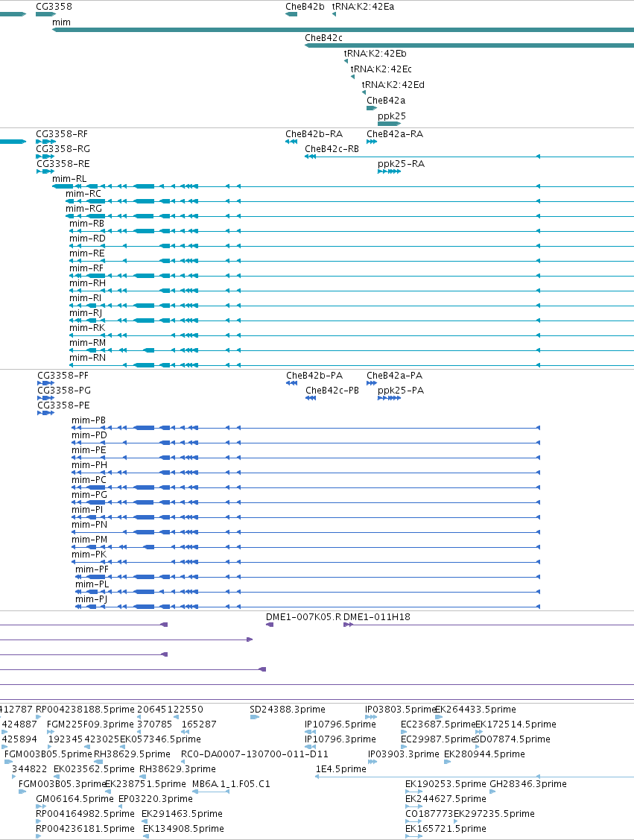Click the mim-RK transcript label
The height and width of the screenshot is (840, 634).
[x=86, y=328]
